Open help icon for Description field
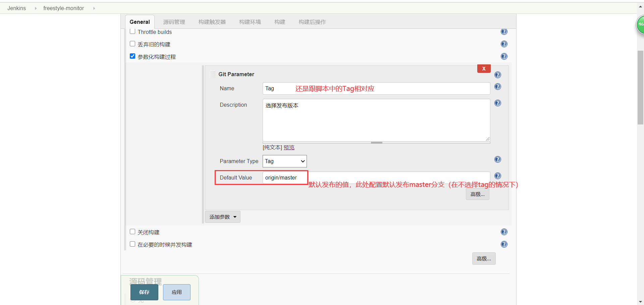The image size is (644, 305). click(498, 103)
